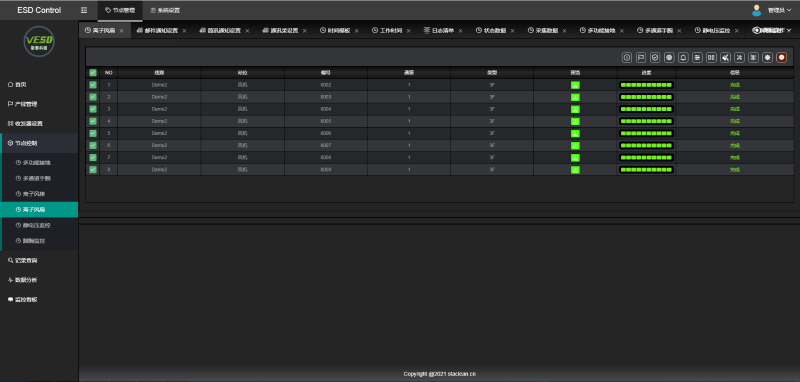Switch to the 系统设置 top menu tab
The width and height of the screenshot is (800, 382).
(x=165, y=10)
